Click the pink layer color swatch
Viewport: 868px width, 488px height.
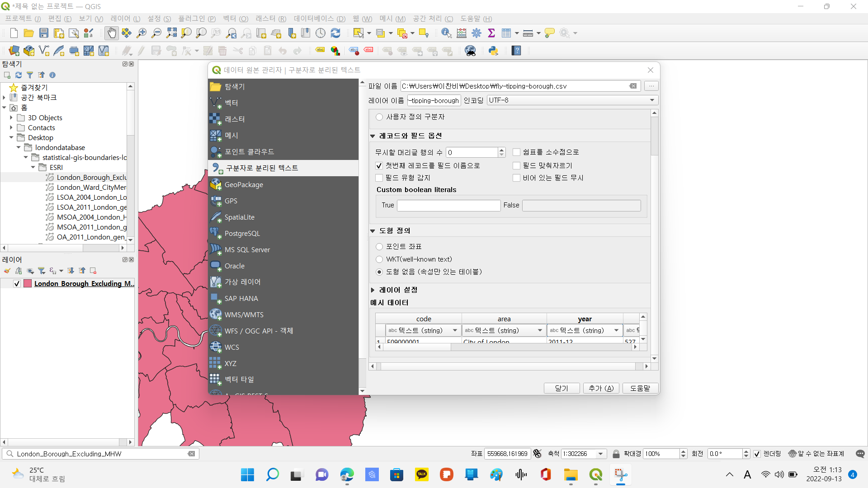[x=27, y=283]
